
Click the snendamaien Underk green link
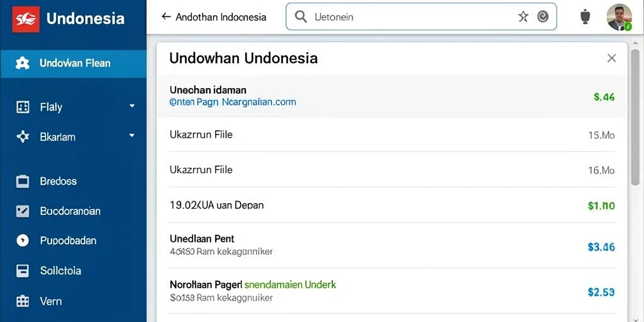290,284
